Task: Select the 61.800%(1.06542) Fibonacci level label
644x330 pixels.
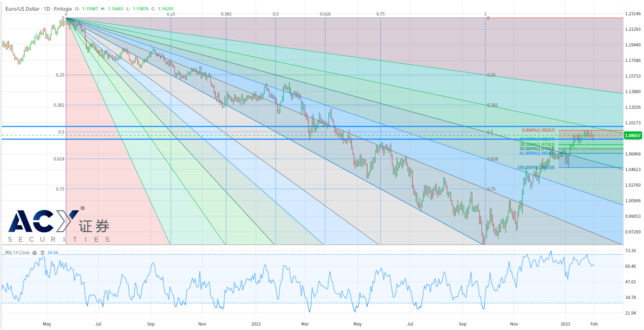Action: point(537,153)
